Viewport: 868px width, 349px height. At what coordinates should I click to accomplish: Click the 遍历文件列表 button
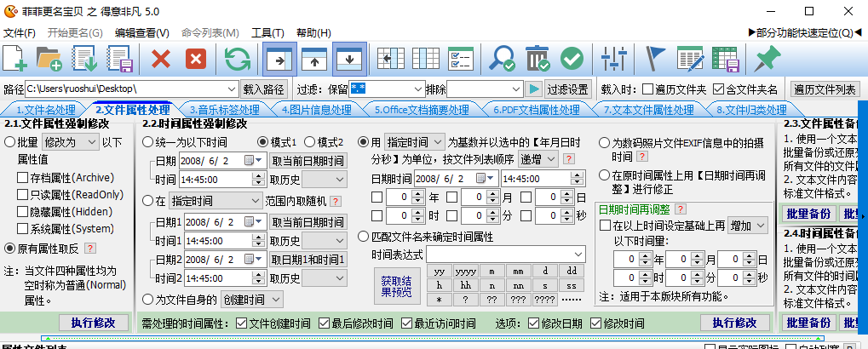(x=825, y=89)
